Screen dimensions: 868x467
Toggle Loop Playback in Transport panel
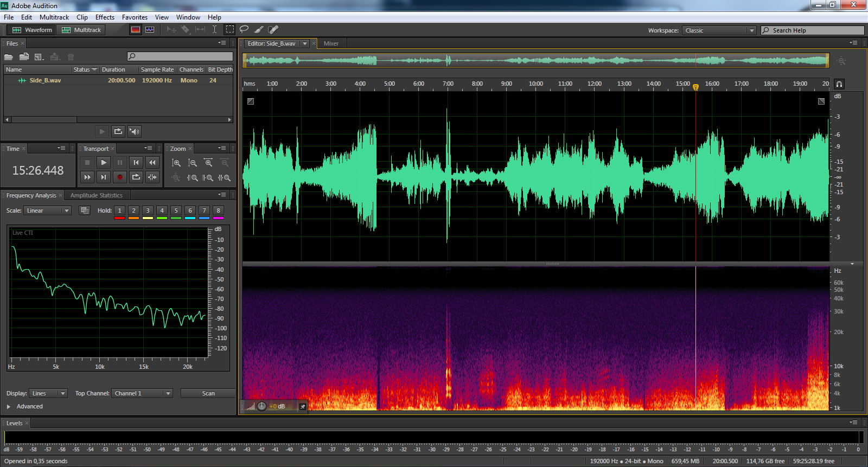(x=136, y=177)
